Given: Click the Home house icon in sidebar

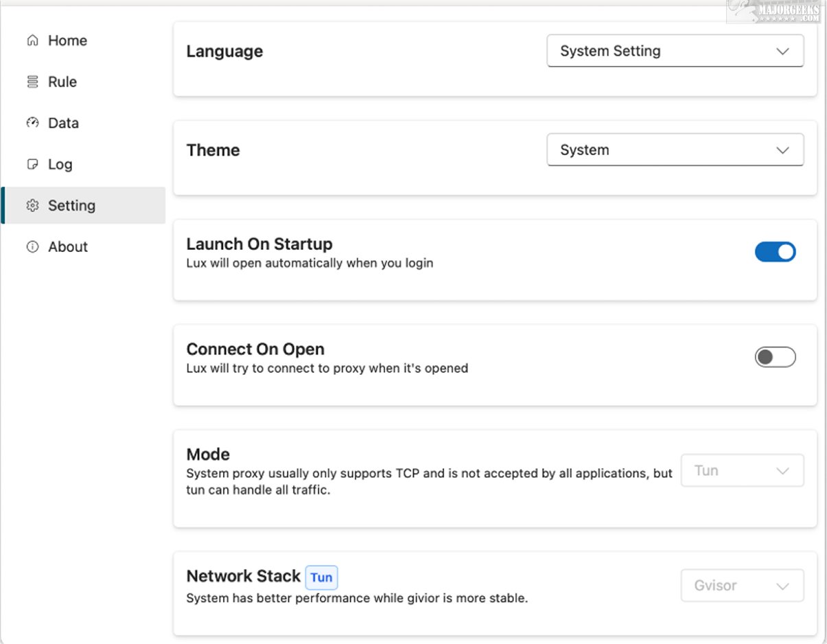Looking at the screenshot, I should (x=32, y=41).
